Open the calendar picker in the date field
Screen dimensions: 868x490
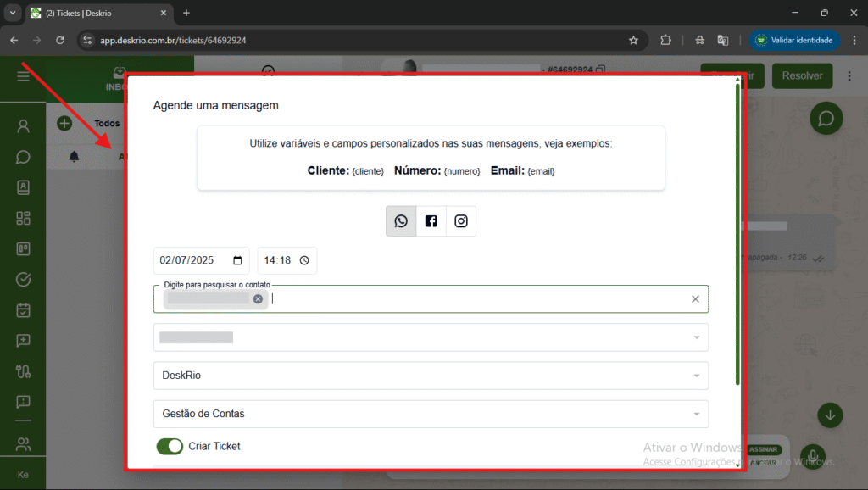point(237,260)
